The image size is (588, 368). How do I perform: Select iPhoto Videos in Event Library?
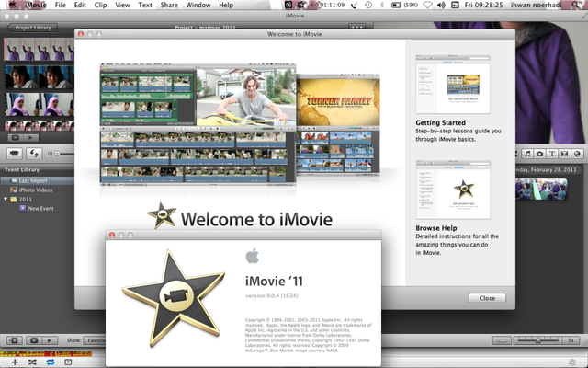click(37, 190)
